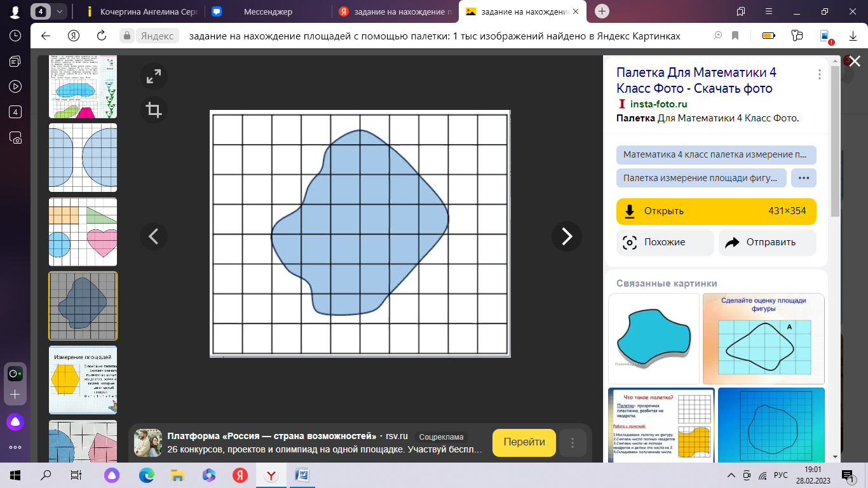Find similar images with Похожие

[665, 242]
